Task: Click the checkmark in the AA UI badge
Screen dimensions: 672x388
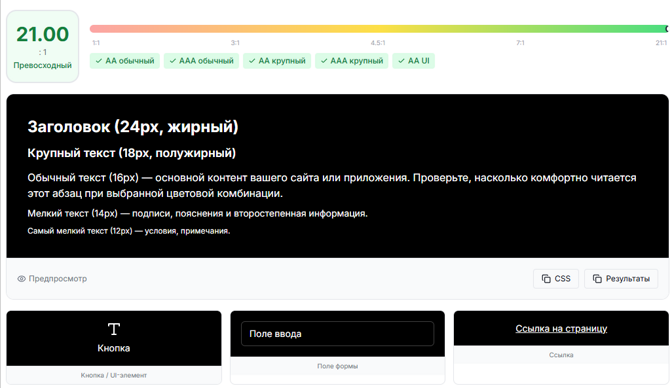Action: (401, 61)
